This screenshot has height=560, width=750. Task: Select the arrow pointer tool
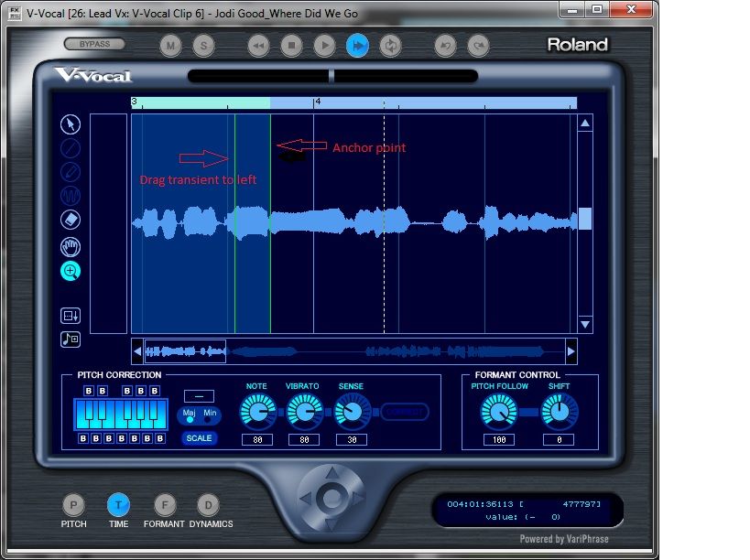[x=71, y=124]
